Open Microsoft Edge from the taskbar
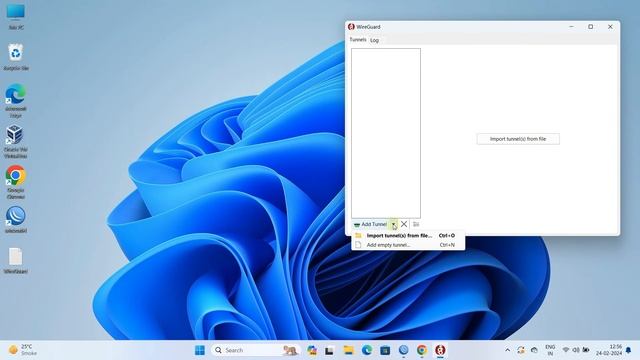The image size is (640, 360). [367, 350]
